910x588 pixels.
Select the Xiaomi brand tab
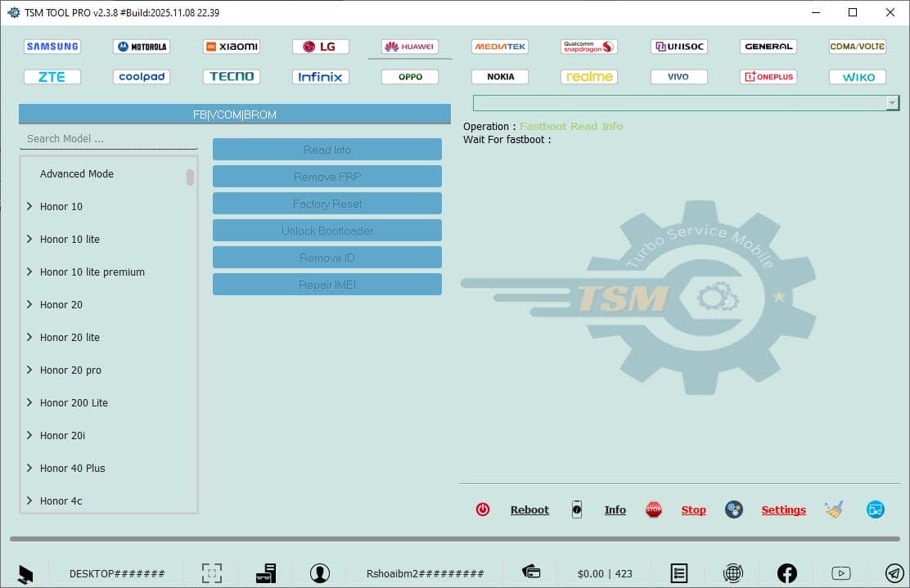pyautogui.click(x=232, y=46)
